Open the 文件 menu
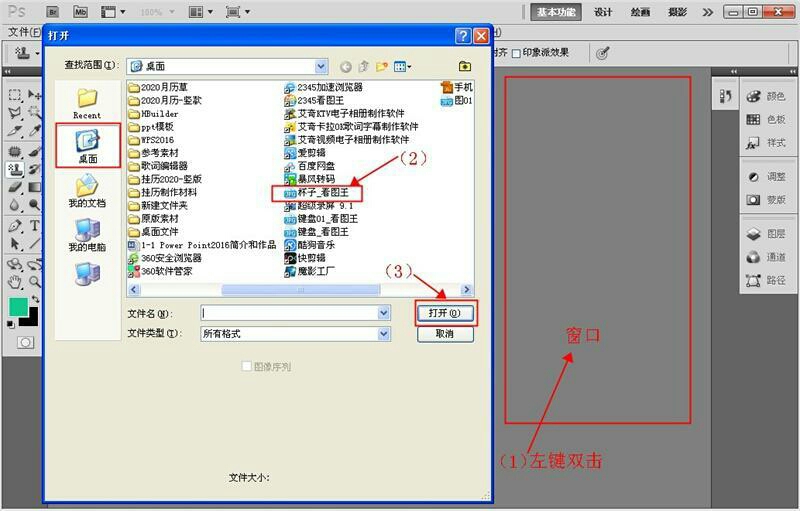 click(x=24, y=32)
